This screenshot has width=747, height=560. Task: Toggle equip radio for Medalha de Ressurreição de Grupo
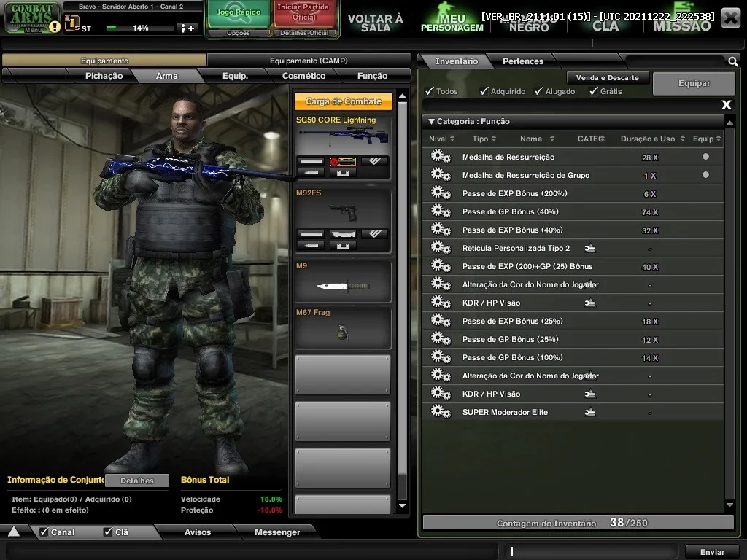(705, 175)
